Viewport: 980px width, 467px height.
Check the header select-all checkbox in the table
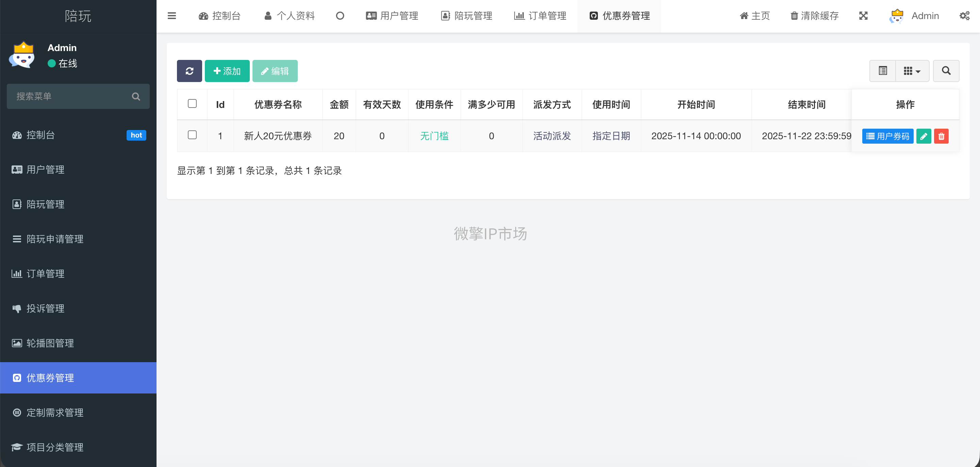click(x=192, y=103)
